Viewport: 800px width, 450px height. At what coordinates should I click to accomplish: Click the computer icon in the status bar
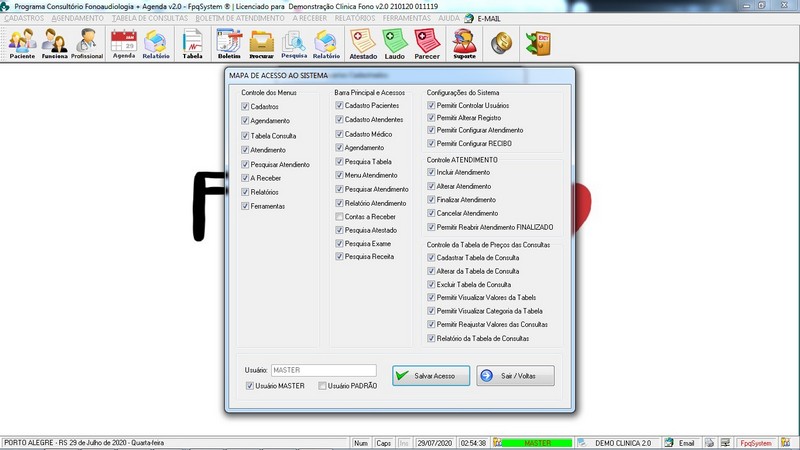pyautogui.click(x=725, y=443)
